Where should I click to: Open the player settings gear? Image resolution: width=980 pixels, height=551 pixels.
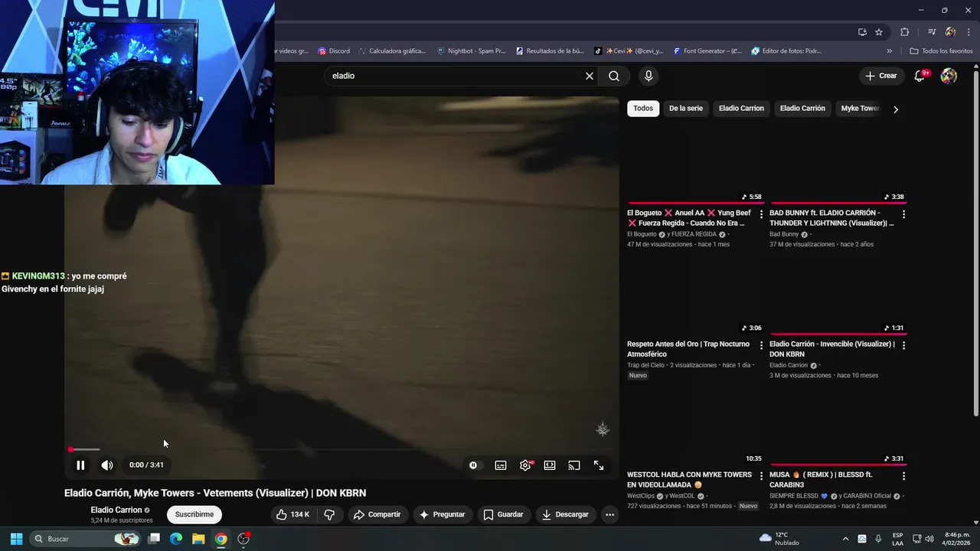(x=525, y=465)
